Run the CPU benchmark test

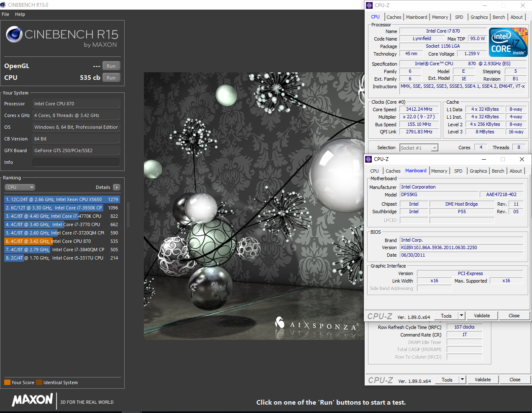pyautogui.click(x=111, y=78)
